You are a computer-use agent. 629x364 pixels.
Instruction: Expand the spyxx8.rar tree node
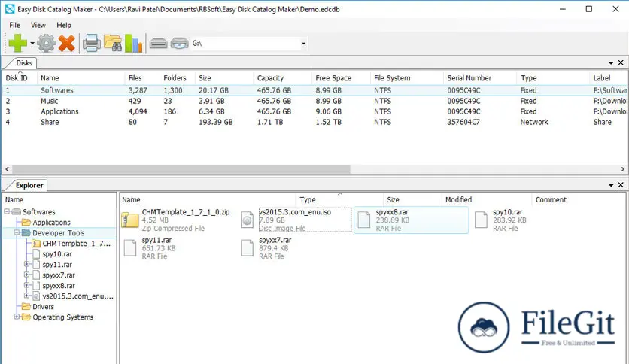coord(26,285)
